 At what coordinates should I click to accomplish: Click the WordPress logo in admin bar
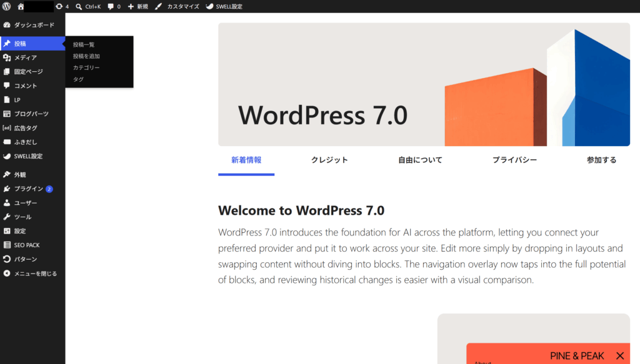tap(6, 6)
